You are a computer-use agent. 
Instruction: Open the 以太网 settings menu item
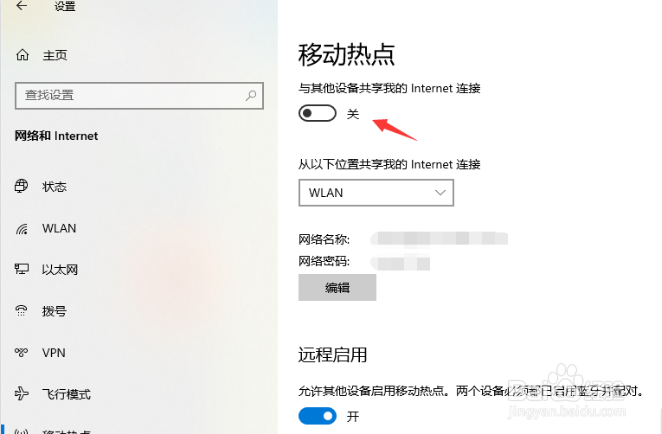pos(60,269)
